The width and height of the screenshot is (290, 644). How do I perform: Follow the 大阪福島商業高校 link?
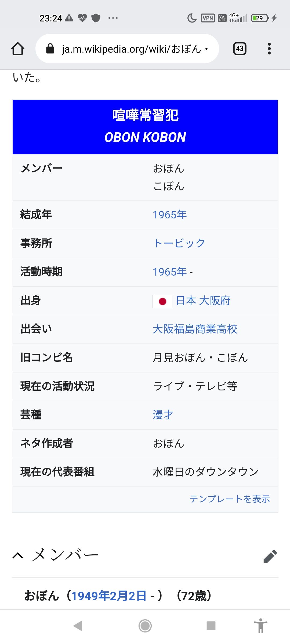pyautogui.click(x=195, y=329)
